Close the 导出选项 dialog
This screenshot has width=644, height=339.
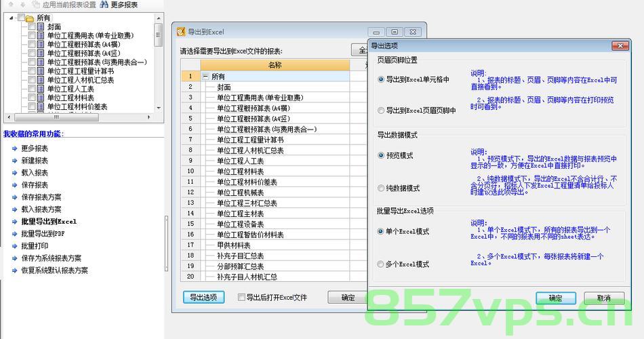[x=620, y=45]
